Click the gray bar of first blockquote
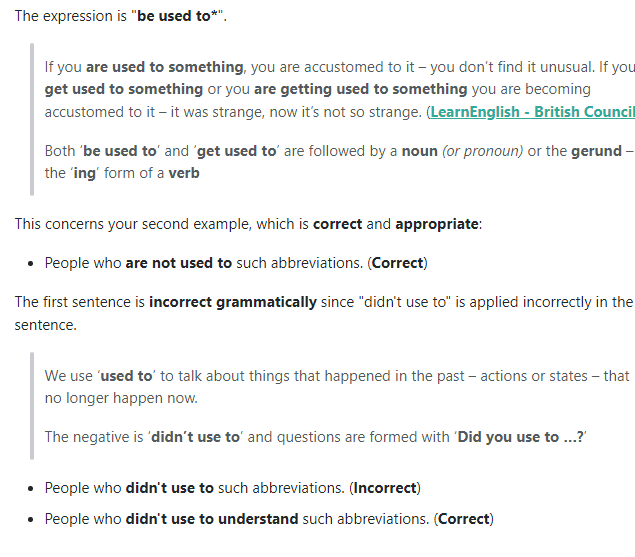Screen dimensions: 635x557 coord(32,120)
